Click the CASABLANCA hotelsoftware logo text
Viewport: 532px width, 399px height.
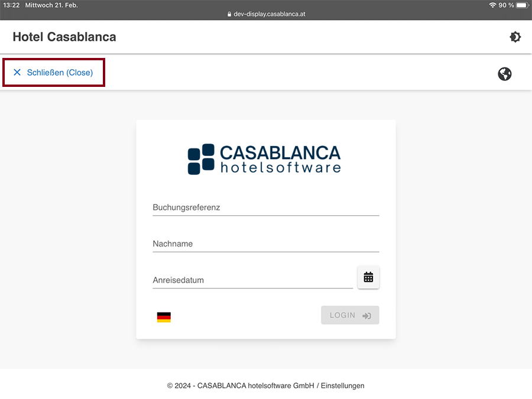click(x=280, y=159)
